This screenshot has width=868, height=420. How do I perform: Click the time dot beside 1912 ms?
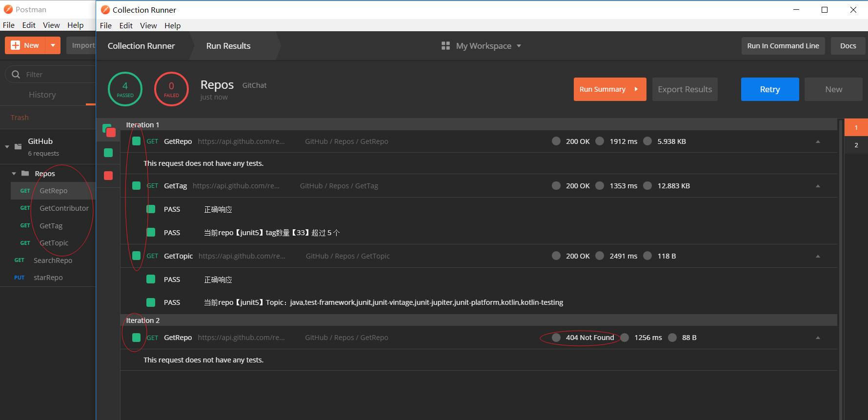click(x=600, y=141)
